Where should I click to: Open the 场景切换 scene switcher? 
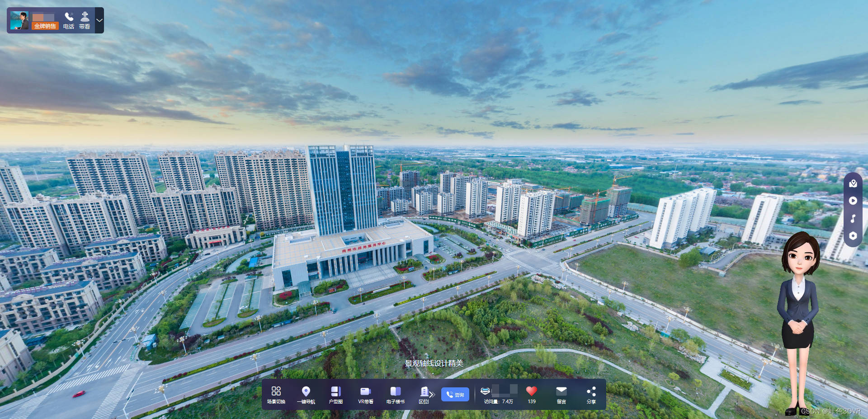pyautogui.click(x=276, y=395)
